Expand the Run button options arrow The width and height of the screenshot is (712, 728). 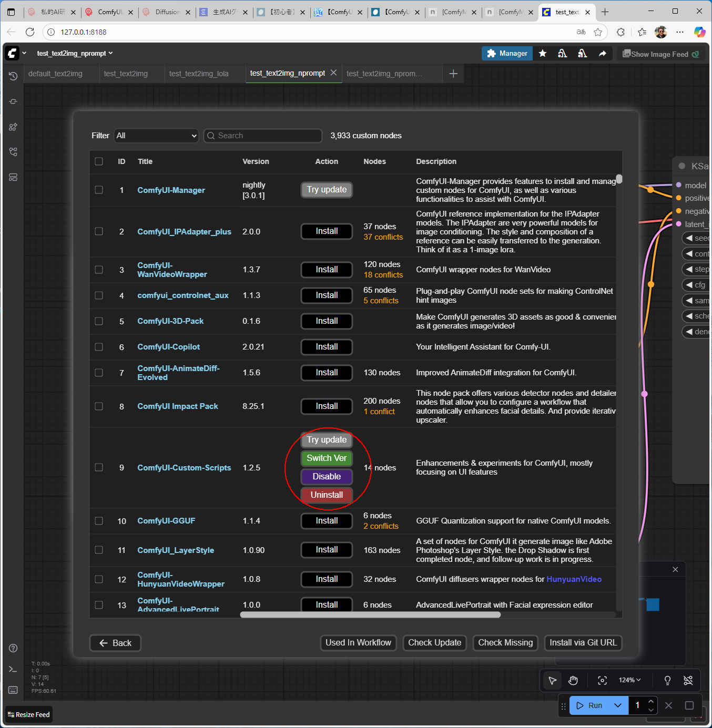[x=618, y=705]
